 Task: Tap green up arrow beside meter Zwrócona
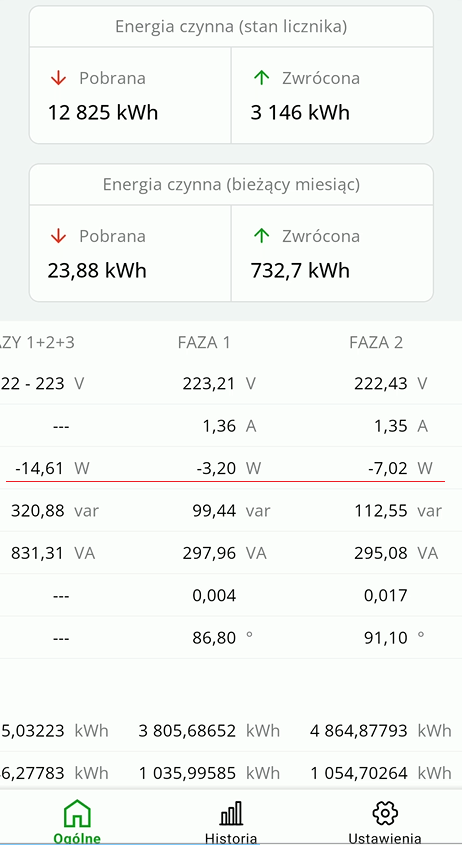pyautogui.click(x=261, y=78)
